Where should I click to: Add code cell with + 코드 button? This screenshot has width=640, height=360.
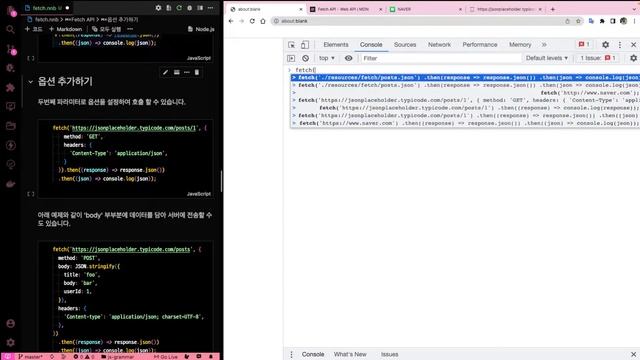[33, 29]
